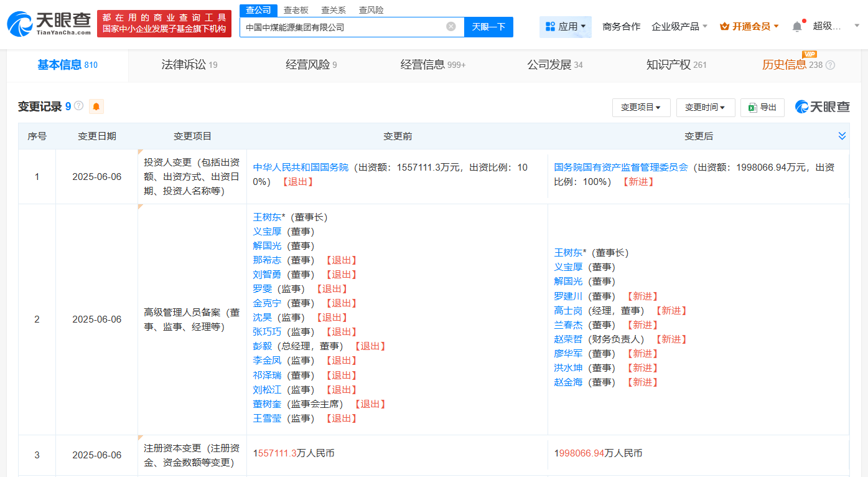Screen dimensions: 868x477
Task: Expand table with double-chevron icon in header
Action: pyautogui.click(x=842, y=136)
